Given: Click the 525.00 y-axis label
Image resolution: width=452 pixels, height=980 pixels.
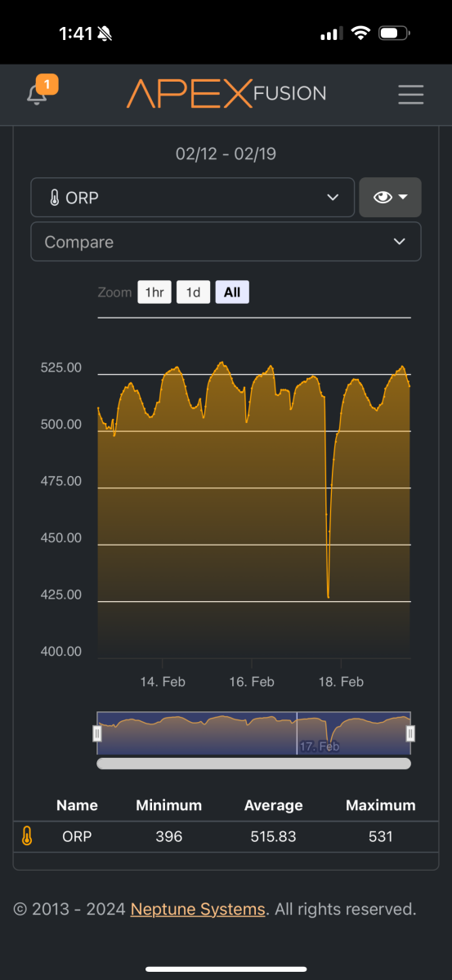Looking at the screenshot, I should tap(61, 367).
